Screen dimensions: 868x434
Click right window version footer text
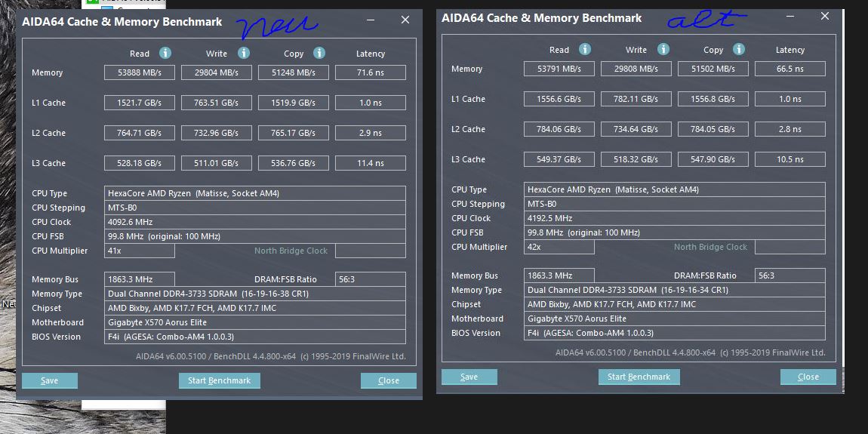pyautogui.click(x=691, y=352)
